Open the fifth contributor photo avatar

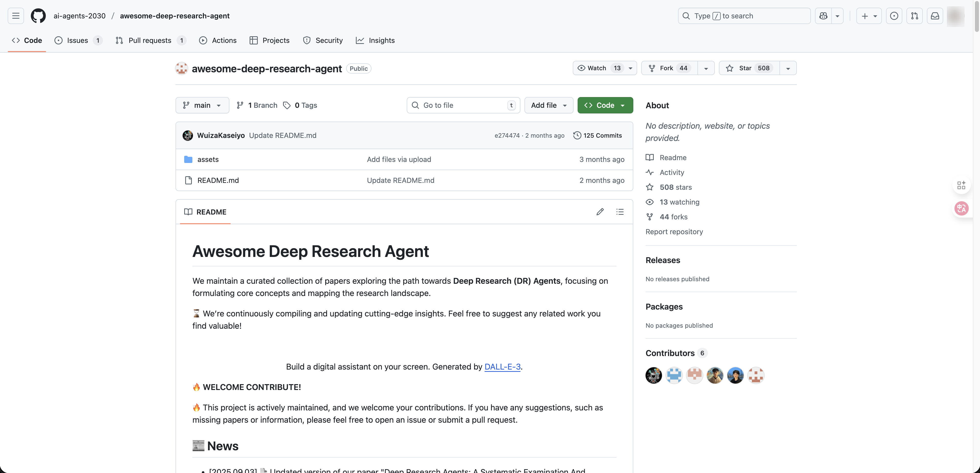735,375
